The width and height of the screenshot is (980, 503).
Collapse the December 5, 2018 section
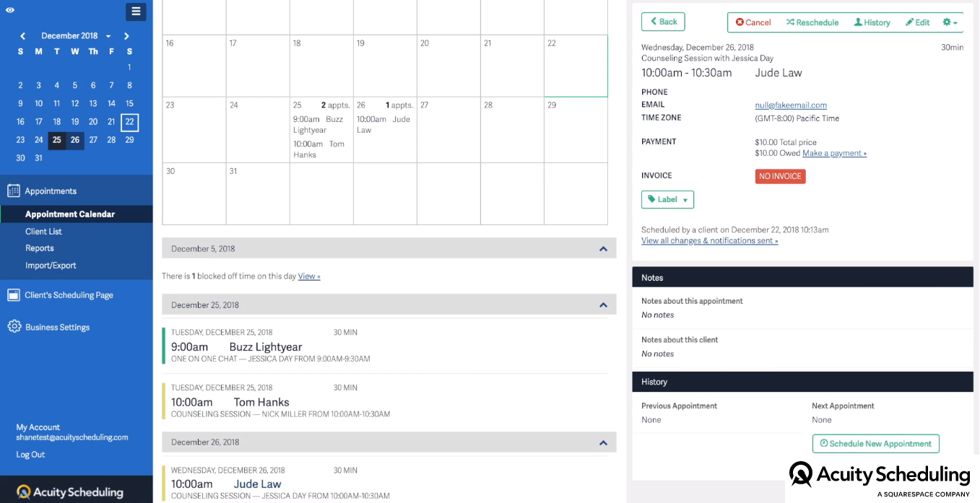tap(603, 249)
